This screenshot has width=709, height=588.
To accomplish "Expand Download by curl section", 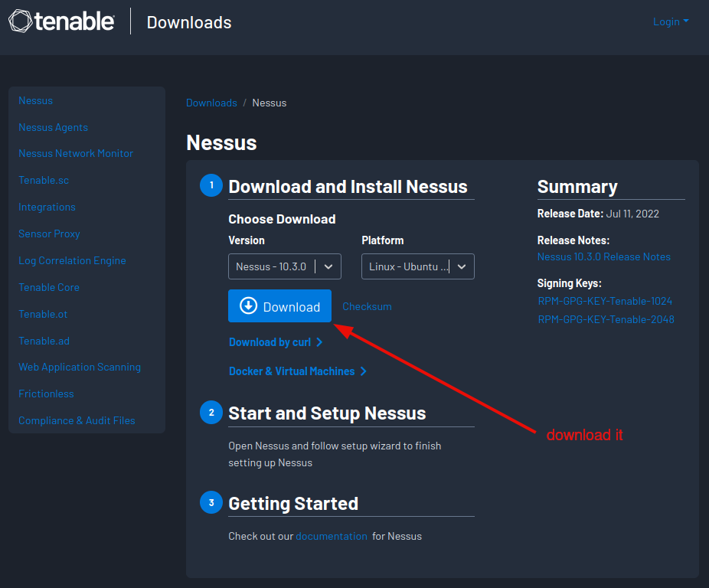I will (276, 342).
